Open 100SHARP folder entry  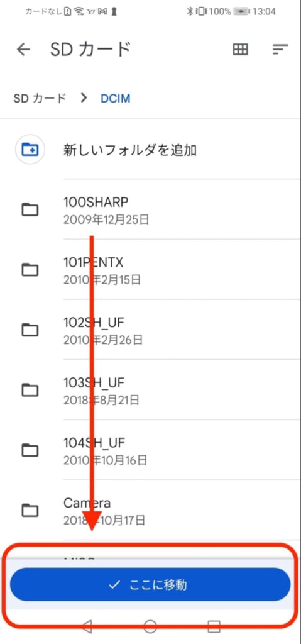coord(150,209)
